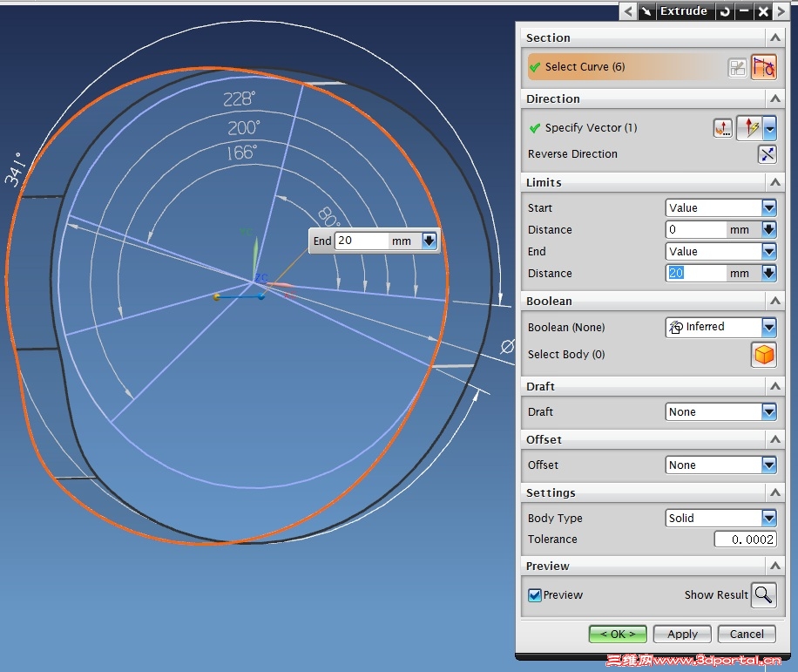The image size is (798, 672).
Task: Click the Apply button
Action: coord(682,635)
